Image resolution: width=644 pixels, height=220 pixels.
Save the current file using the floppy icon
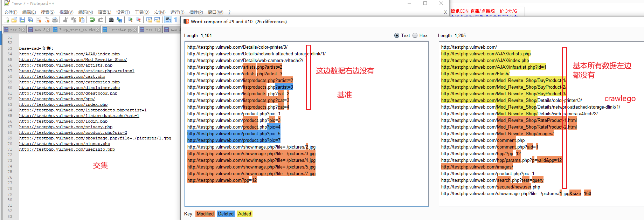point(22,20)
